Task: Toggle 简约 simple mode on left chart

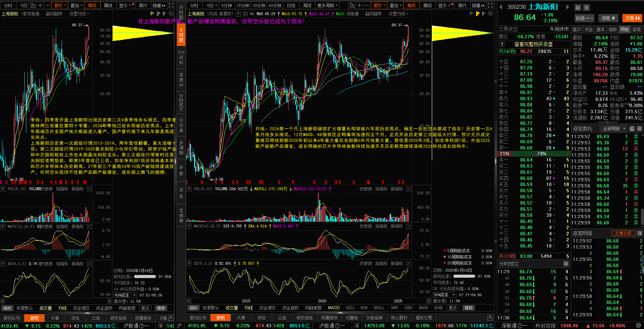Action: pos(143,5)
